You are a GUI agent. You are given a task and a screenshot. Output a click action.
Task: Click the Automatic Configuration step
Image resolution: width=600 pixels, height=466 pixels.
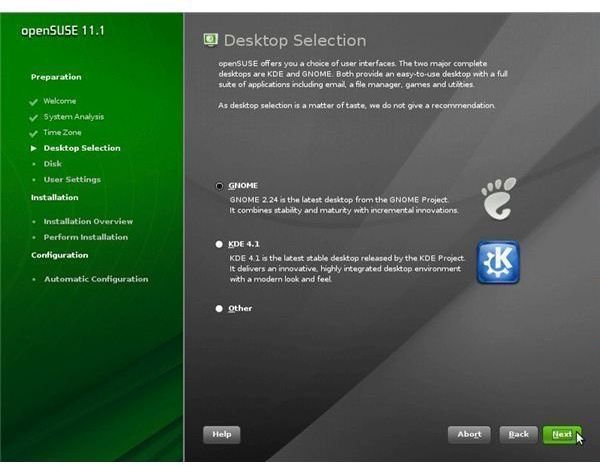coord(96,279)
